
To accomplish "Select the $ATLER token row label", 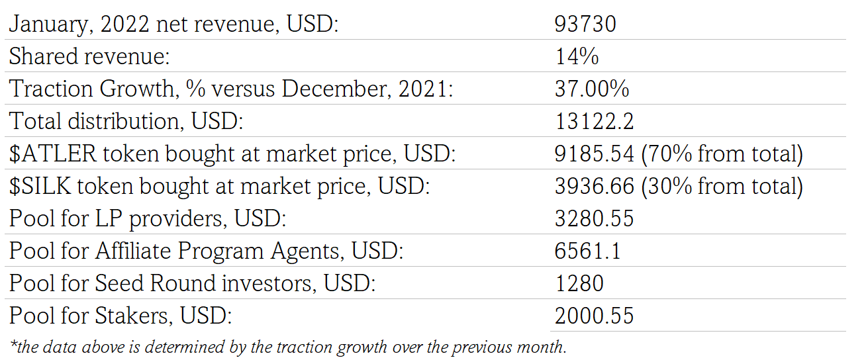I will coord(232,154).
